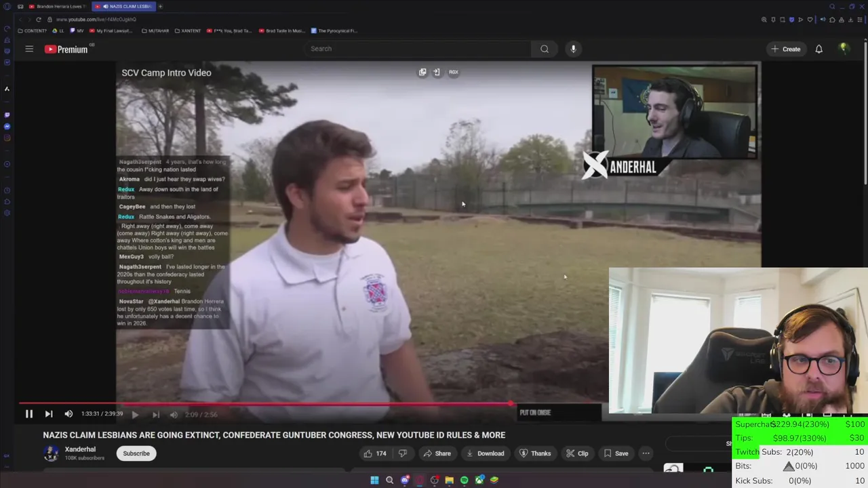Open the YouTube guide hamburger menu
This screenshot has height=488, width=868.
pyautogui.click(x=29, y=49)
